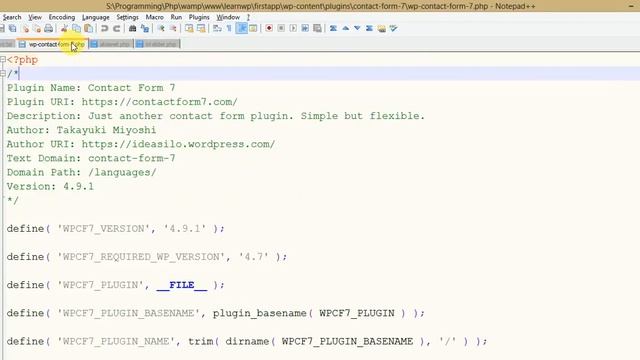Click the Text Domain: contact-form-7 line
This screenshot has height=360, width=640.
point(91,158)
